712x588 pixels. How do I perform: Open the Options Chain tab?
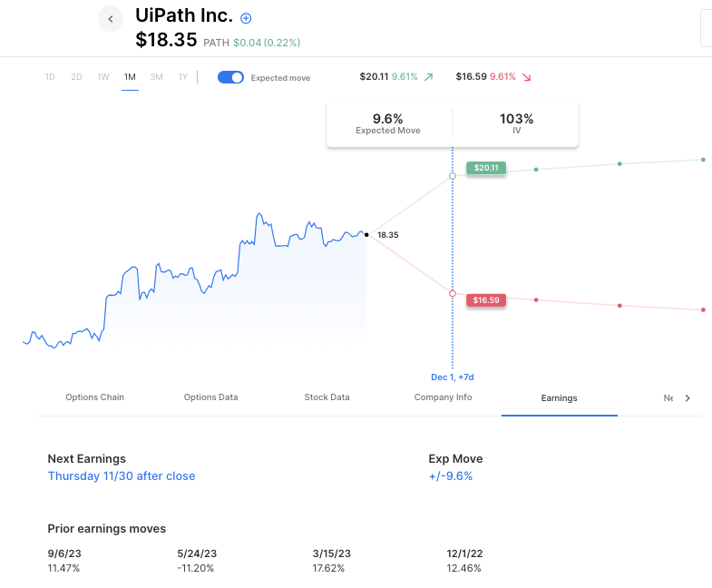point(95,397)
